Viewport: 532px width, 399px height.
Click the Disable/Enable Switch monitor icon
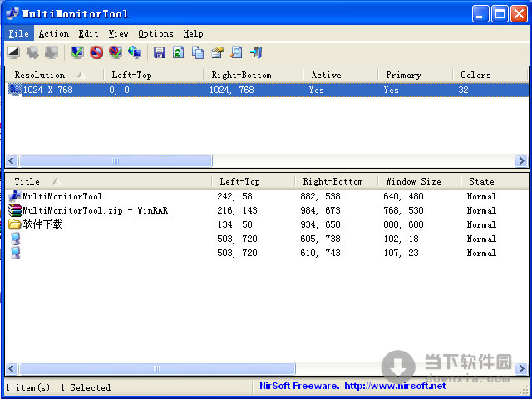click(116, 52)
